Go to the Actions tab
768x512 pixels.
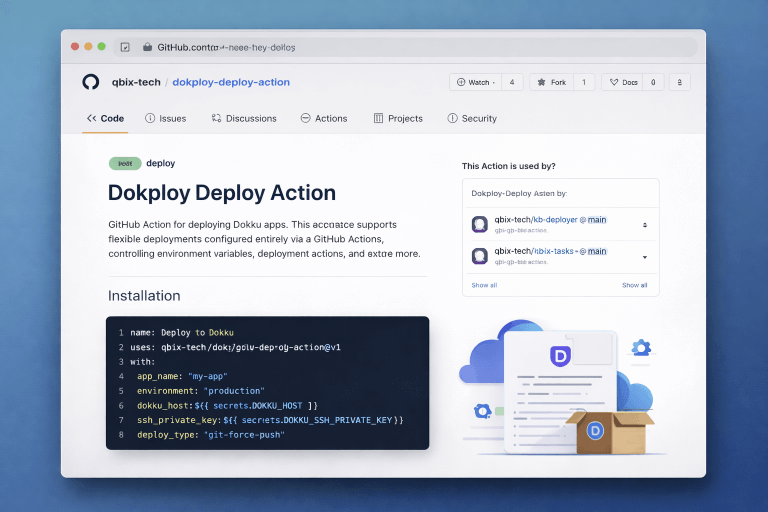324,118
